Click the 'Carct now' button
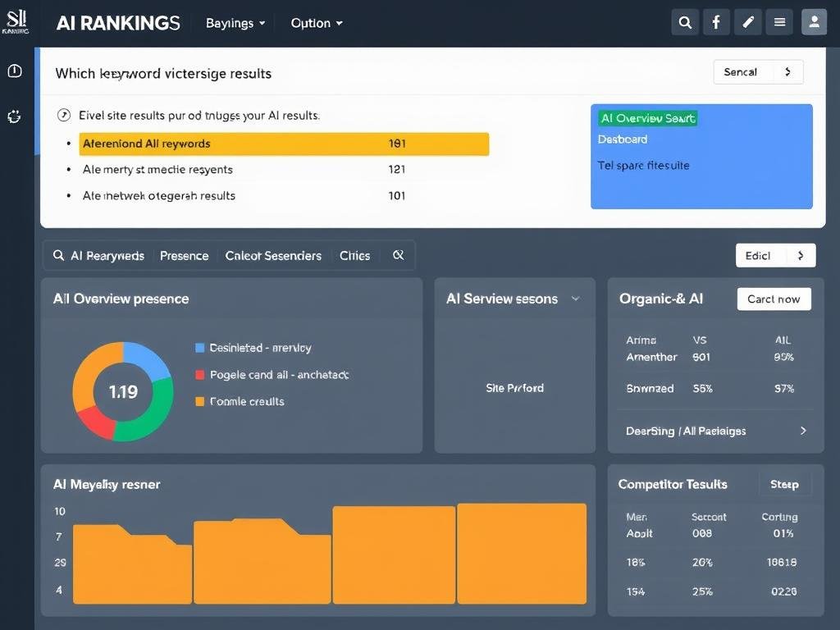Screen dimensions: 840x630 774,299
